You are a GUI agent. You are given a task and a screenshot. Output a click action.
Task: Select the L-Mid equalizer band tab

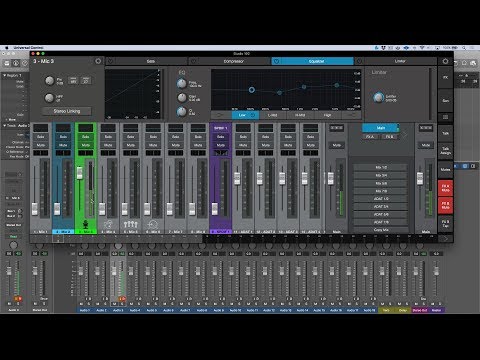point(272,115)
